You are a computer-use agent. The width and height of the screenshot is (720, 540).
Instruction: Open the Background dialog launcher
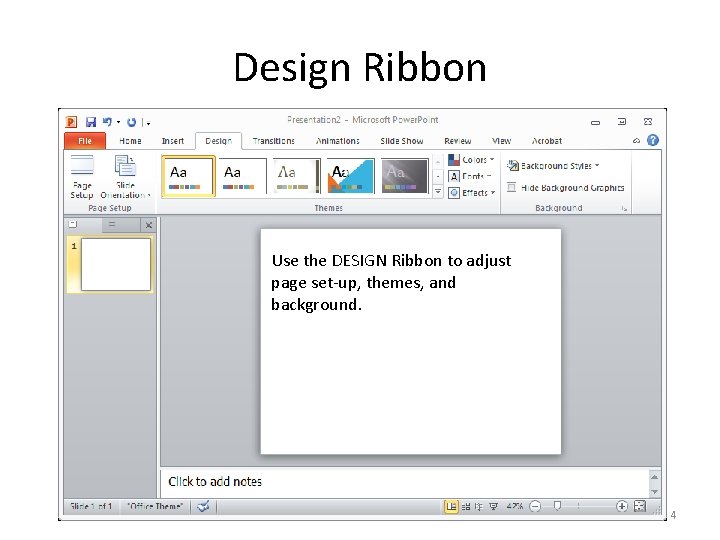click(x=624, y=208)
